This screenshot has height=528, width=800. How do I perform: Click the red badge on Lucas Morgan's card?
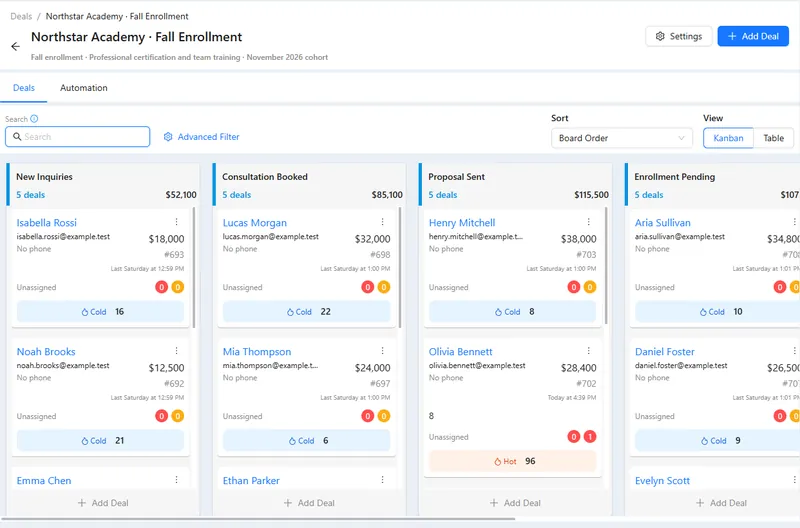click(x=368, y=287)
